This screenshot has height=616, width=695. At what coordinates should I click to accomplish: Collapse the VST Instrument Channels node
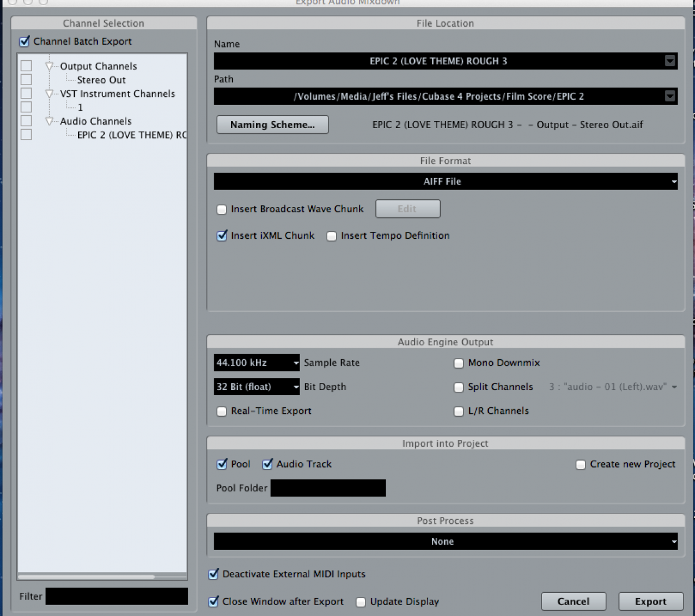[49, 93]
